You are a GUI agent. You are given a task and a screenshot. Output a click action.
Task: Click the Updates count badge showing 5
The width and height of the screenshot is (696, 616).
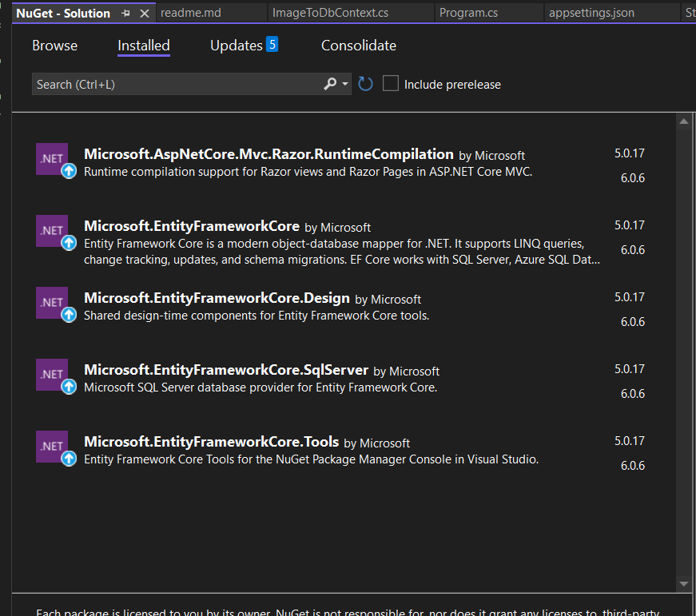click(272, 44)
